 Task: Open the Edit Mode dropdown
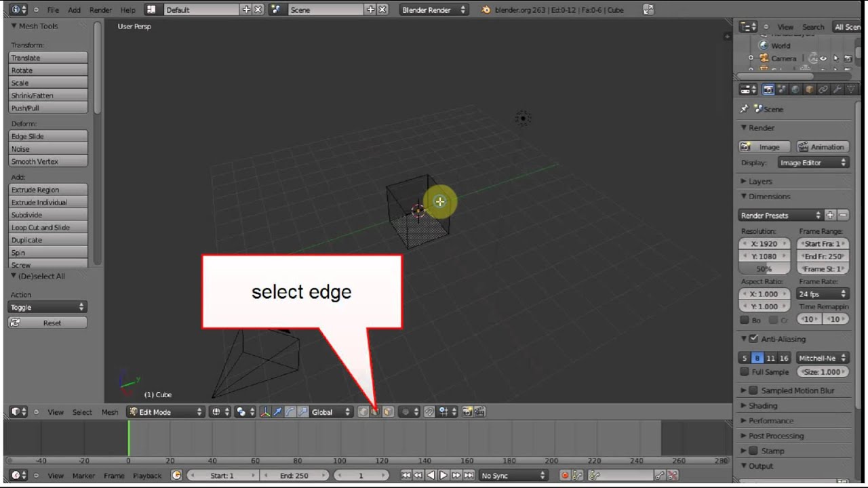(x=165, y=411)
